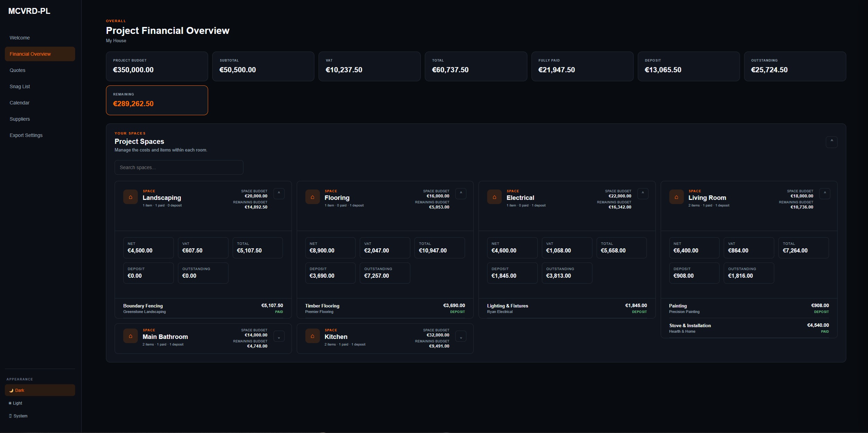868x433 pixels.
Task: Click DEPOSIT status on Timber Flooring
Action: 457,312
